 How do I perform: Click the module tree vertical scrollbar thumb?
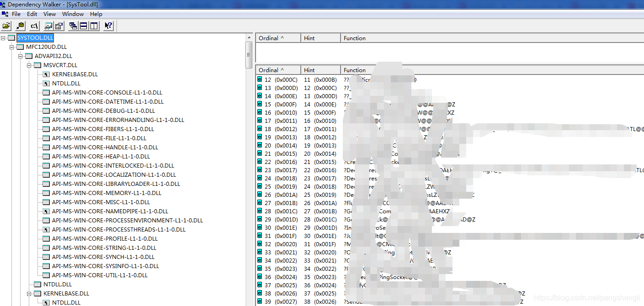pyautogui.click(x=249, y=55)
